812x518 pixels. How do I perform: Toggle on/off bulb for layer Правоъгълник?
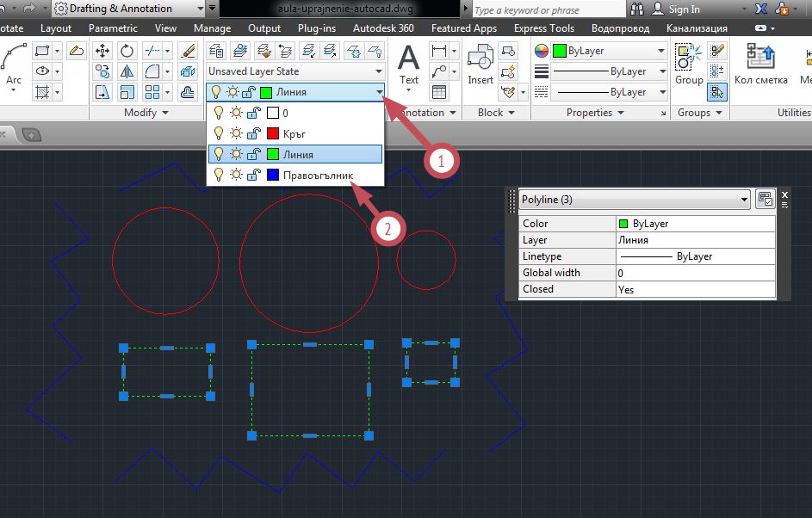219,175
